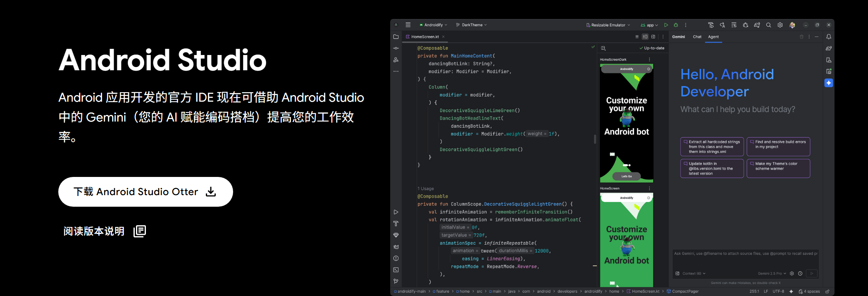
Task: Open the Project tool window folder icon
Action: tap(396, 37)
